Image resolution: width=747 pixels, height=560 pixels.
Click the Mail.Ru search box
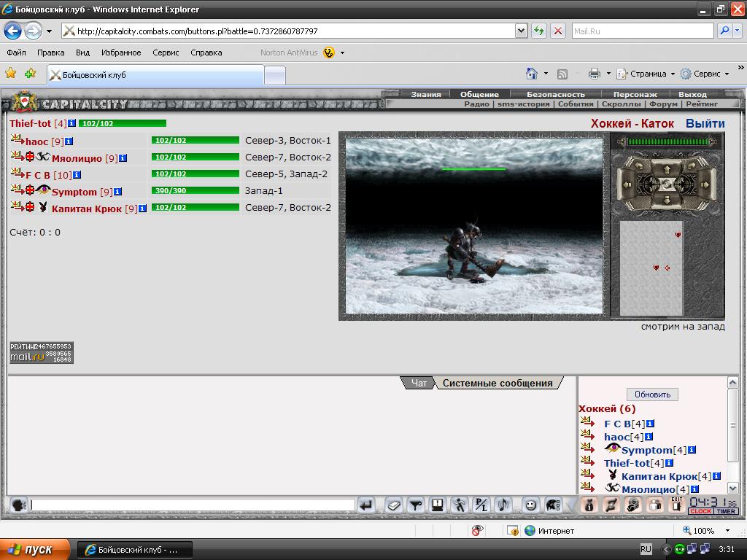click(x=643, y=31)
